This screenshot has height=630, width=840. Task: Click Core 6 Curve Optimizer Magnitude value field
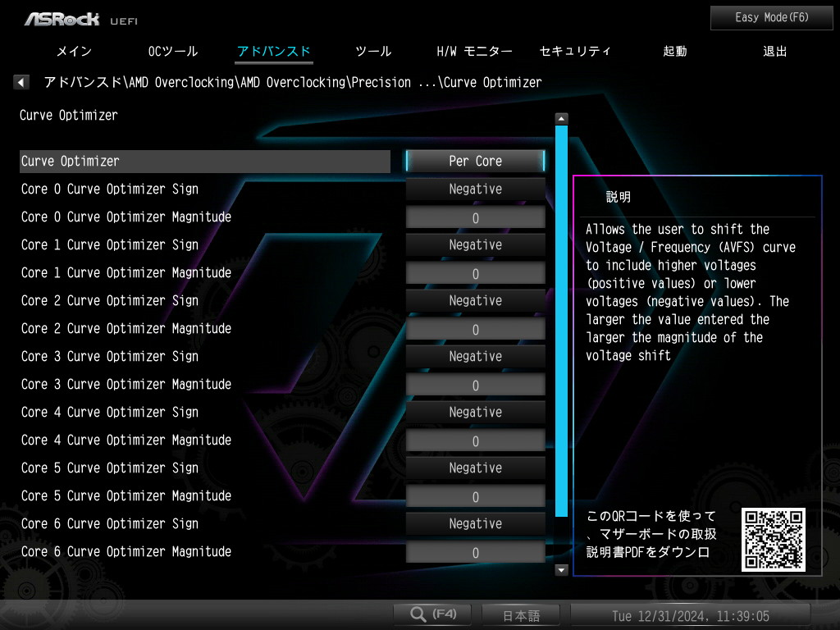click(475, 552)
